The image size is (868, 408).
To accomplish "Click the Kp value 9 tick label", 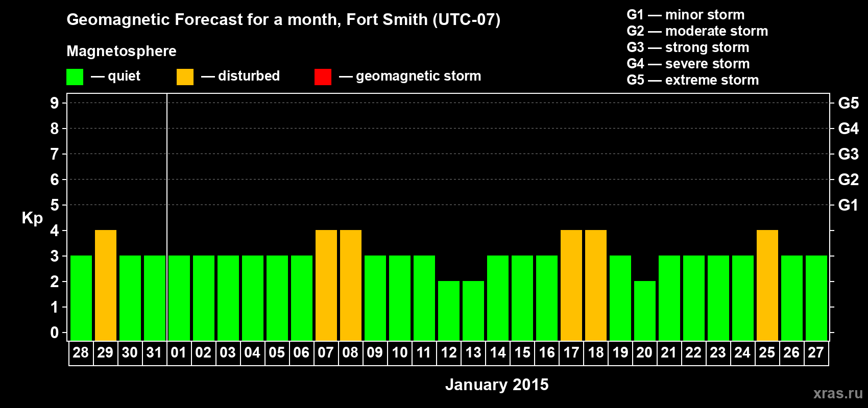I will [x=54, y=103].
